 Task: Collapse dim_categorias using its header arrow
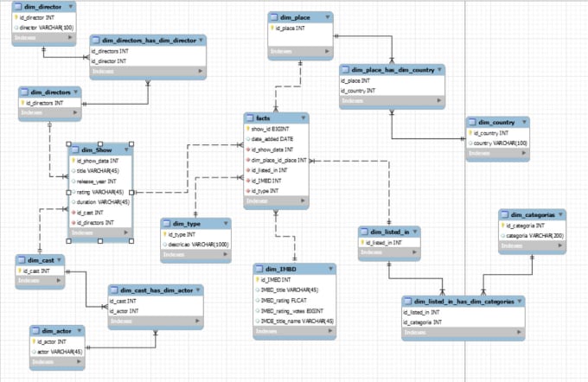(x=560, y=215)
